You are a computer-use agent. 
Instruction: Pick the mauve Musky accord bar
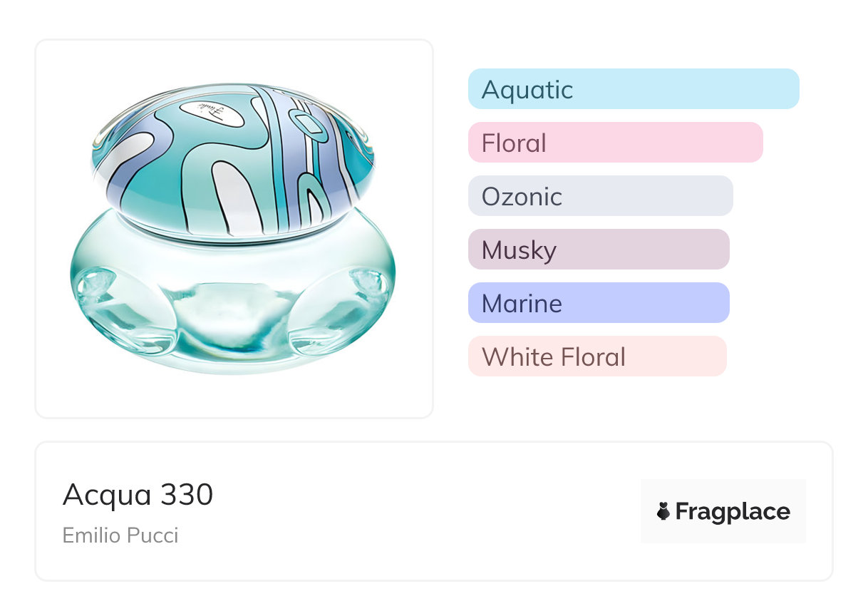tap(599, 250)
